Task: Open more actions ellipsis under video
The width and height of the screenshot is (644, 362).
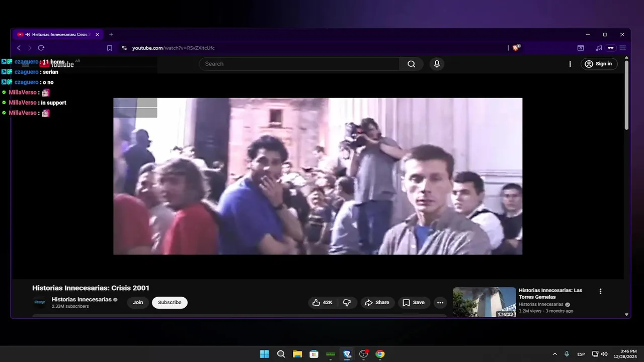Action: (440, 303)
